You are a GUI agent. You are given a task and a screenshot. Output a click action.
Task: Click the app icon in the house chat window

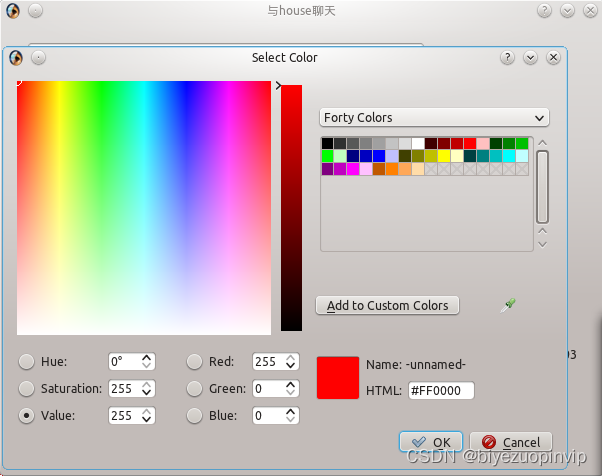(x=13, y=10)
